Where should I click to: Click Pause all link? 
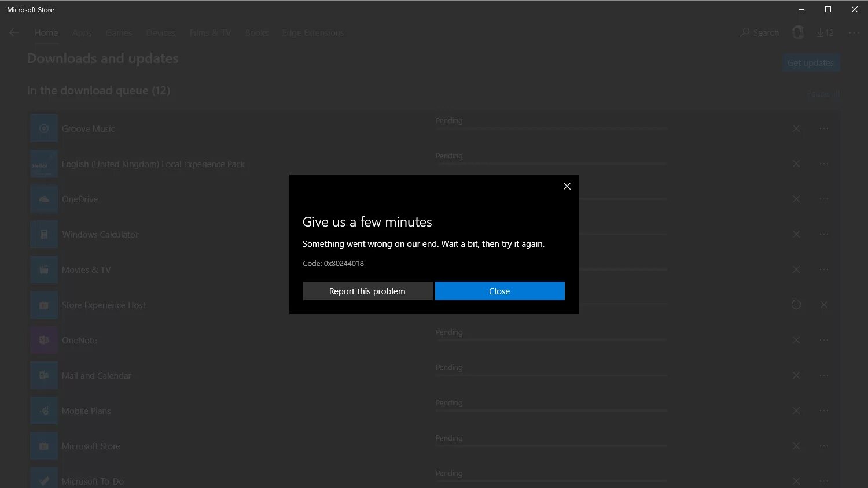coord(823,94)
